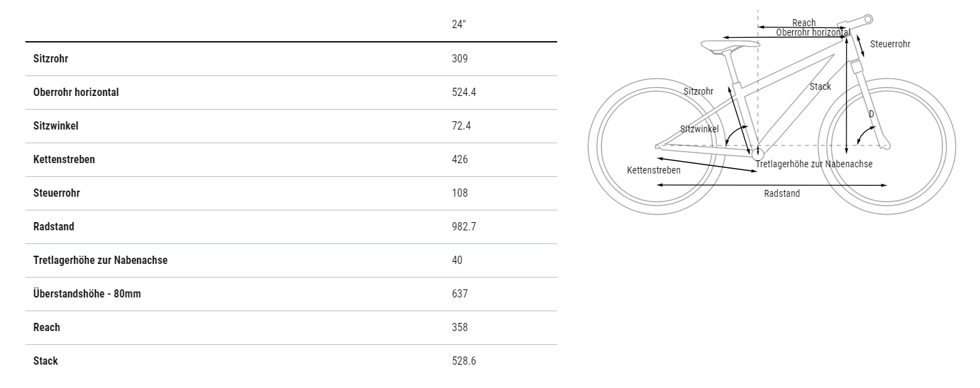Click the Überstandshöhe - 80mm row label
The width and height of the screenshot is (980, 388).
coord(87,294)
